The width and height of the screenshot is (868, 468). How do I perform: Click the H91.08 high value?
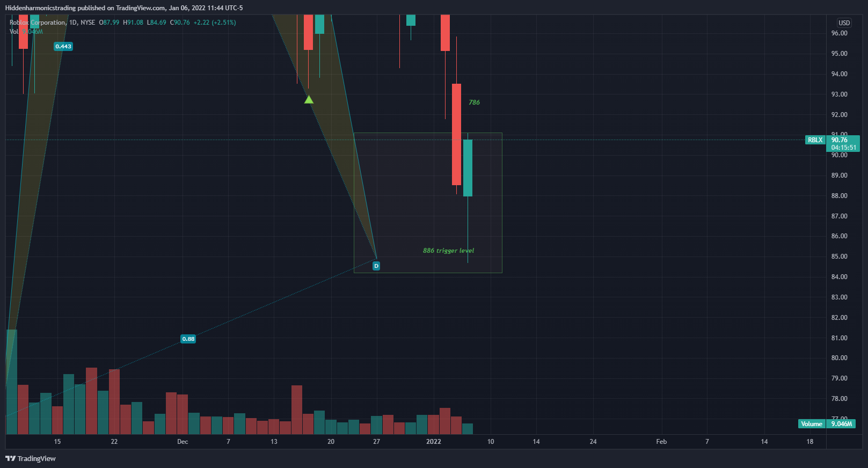[133, 23]
